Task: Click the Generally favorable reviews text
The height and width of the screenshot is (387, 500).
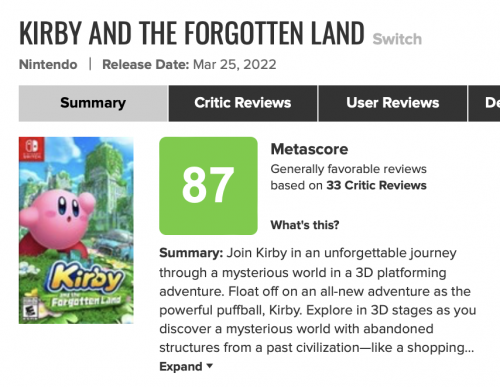Action: coord(348,169)
